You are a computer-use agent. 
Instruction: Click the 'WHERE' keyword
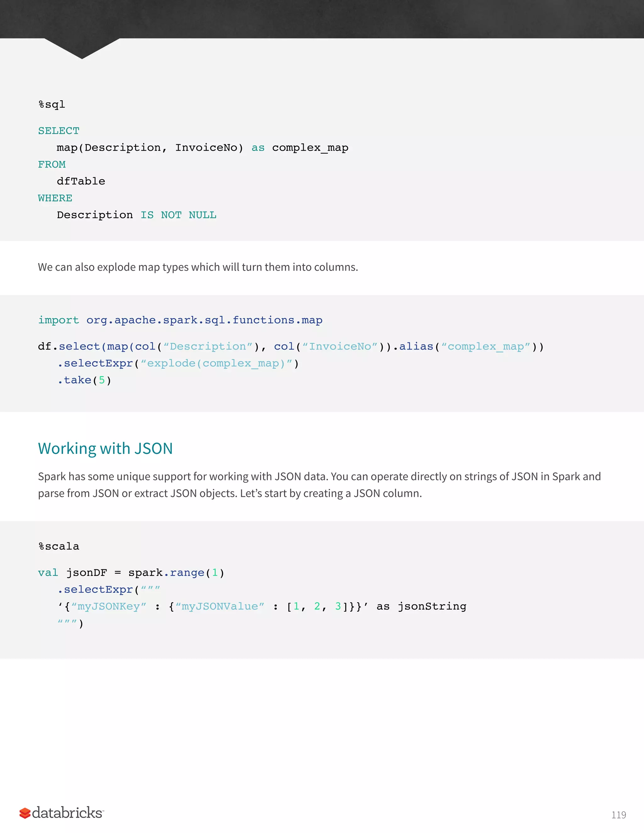pyautogui.click(x=55, y=198)
